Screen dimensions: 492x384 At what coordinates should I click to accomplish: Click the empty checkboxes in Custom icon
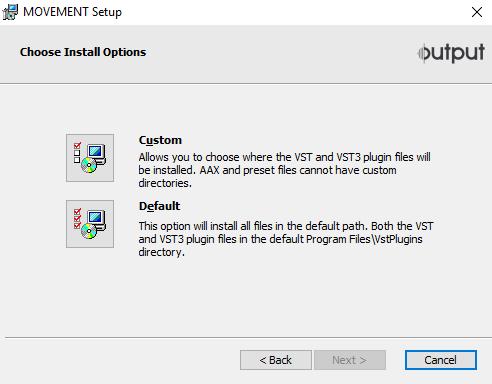(x=77, y=156)
